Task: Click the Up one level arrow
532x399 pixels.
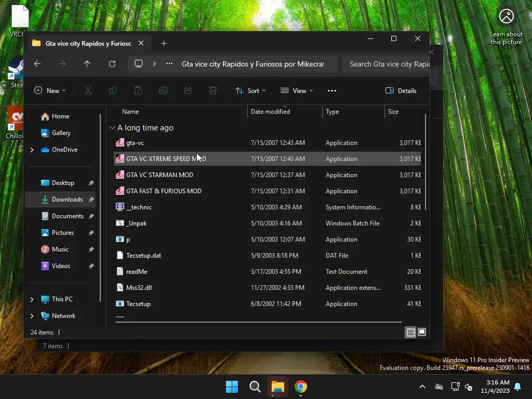Action: pos(87,64)
